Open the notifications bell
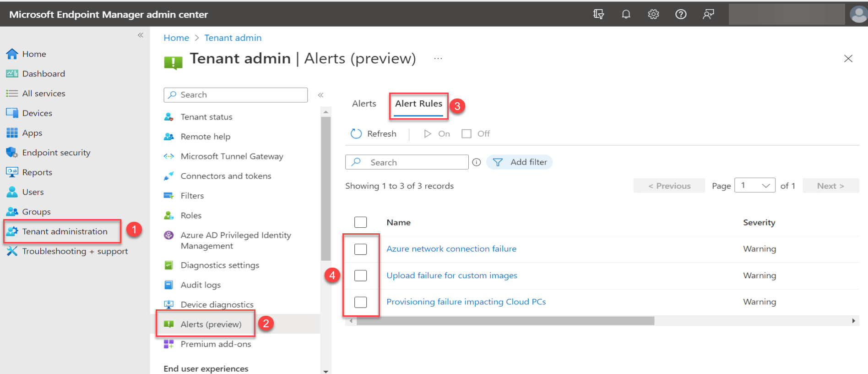 click(x=626, y=14)
